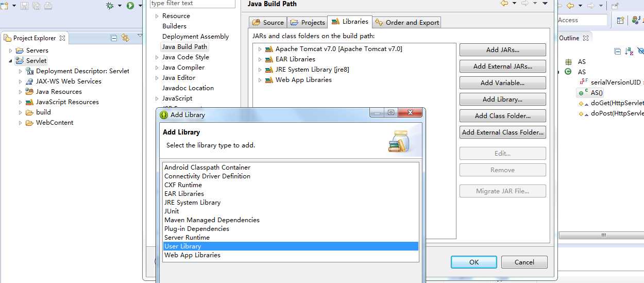The height and width of the screenshot is (283, 644).
Task: Choose Maven Managed Dependencies library type
Action: click(291, 220)
